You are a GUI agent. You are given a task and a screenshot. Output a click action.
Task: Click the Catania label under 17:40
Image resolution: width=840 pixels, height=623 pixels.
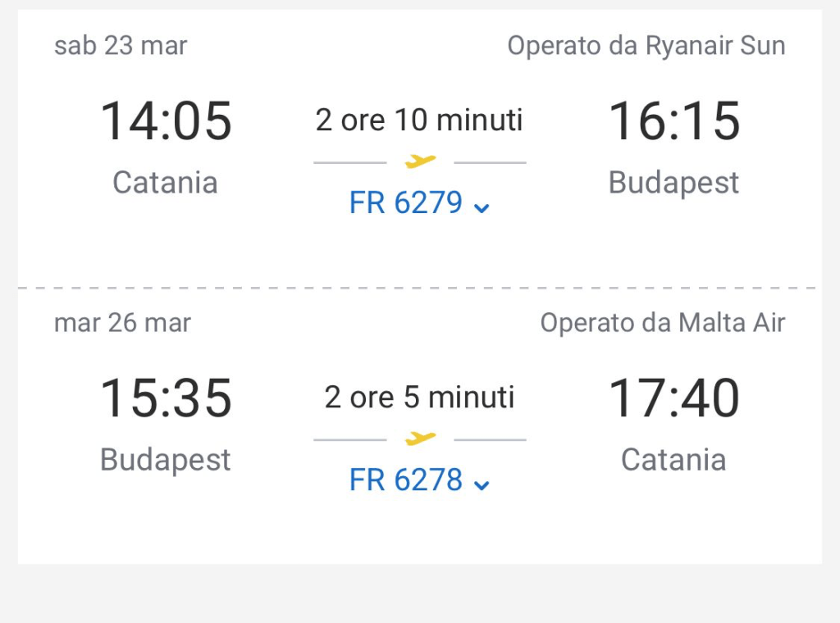[x=673, y=459]
